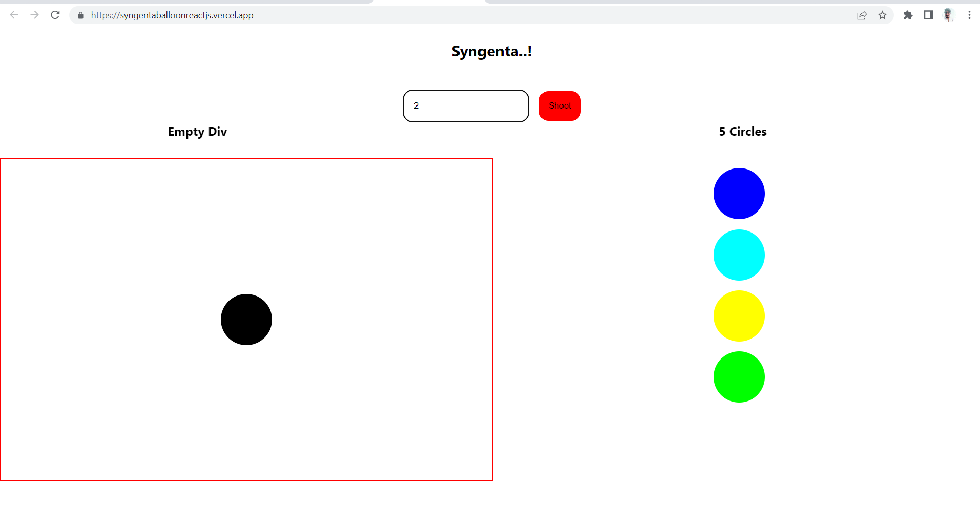Click the blue circle
The image size is (980, 507).
pyautogui.click(x=739, y=194)
